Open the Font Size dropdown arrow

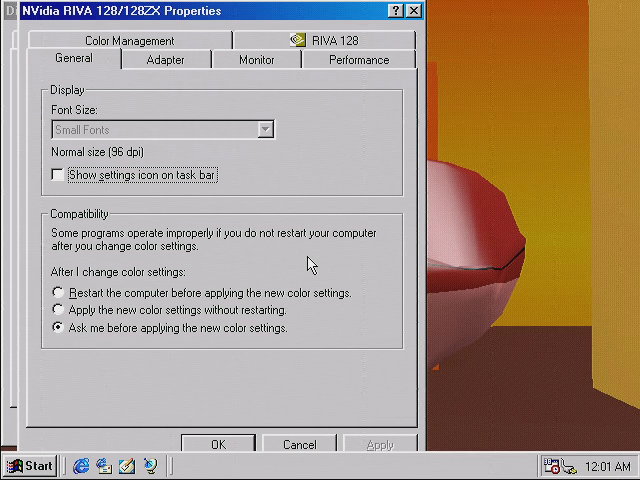265,130
